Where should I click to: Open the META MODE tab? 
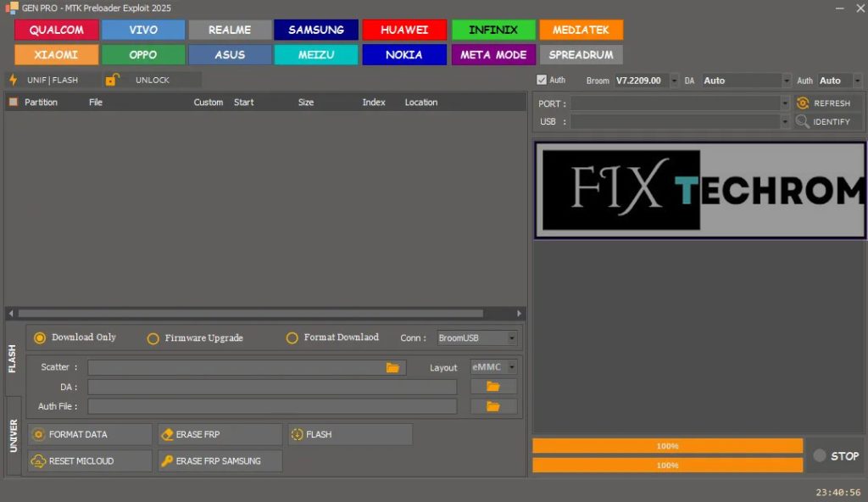tap(493, 55)
